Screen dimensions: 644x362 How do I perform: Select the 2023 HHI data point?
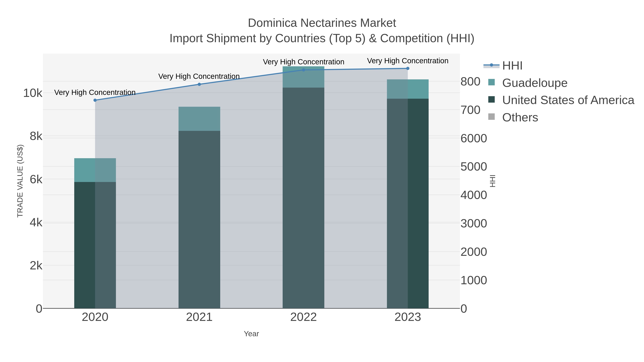(408, 68)
